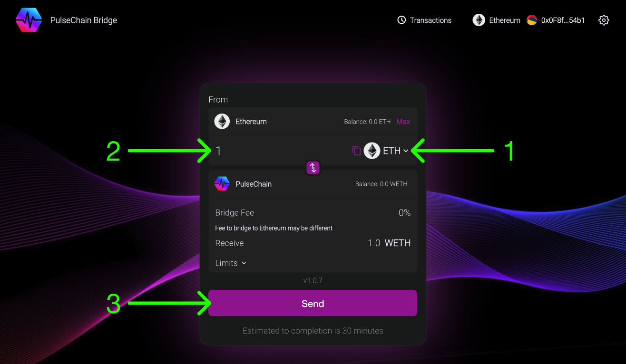
Task: Click the ETH token logo in the amount row
Action: (372, 151)
